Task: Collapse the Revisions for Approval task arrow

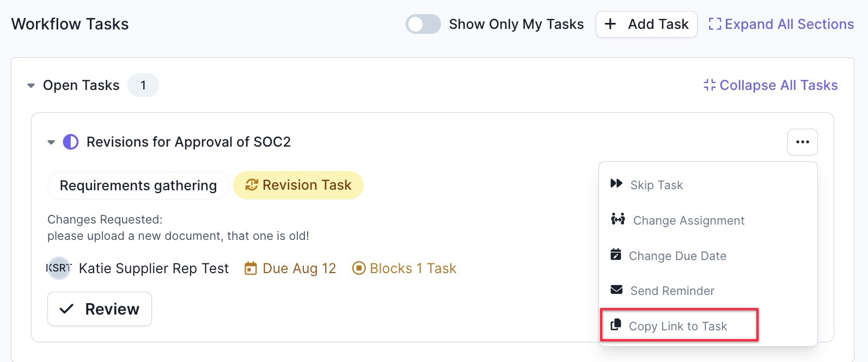Action: tap(51, 142)
